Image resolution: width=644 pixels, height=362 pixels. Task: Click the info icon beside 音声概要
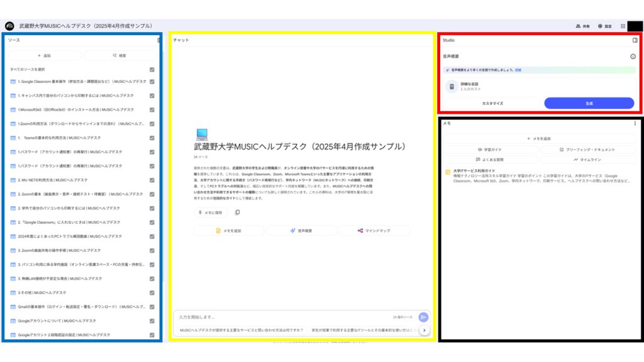tap(633, 57)
